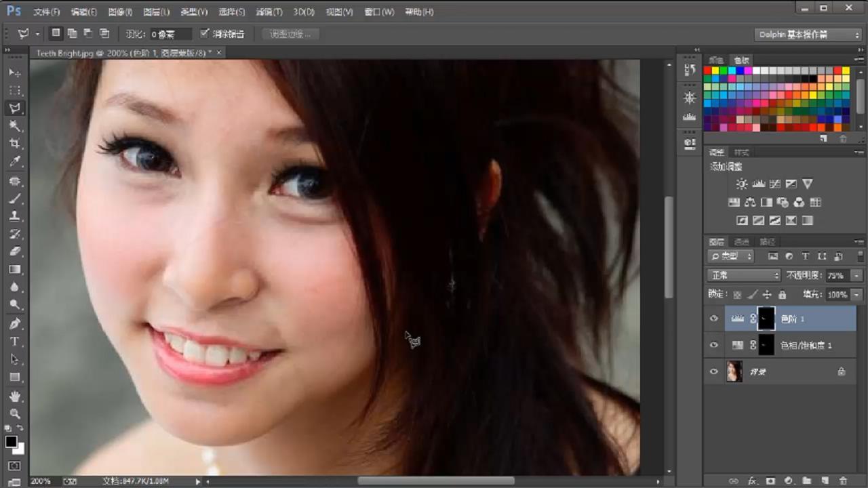868x488 pixels.
Task: Select the Magic Wand tool
Action: click(15, 126)
